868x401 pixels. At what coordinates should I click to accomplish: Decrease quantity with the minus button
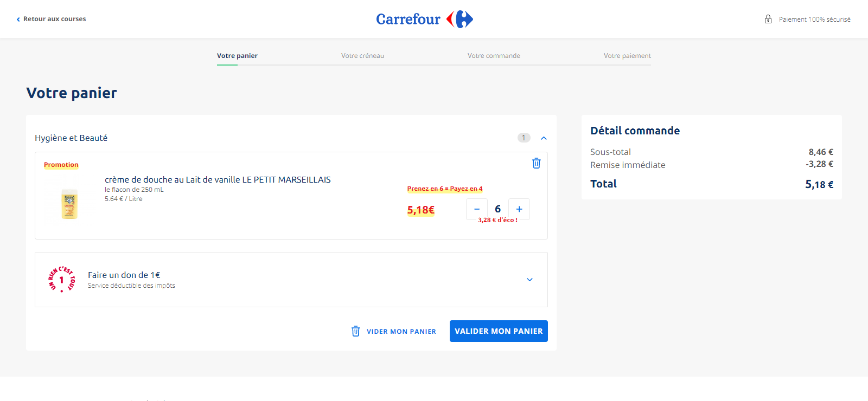click(477, 209)
